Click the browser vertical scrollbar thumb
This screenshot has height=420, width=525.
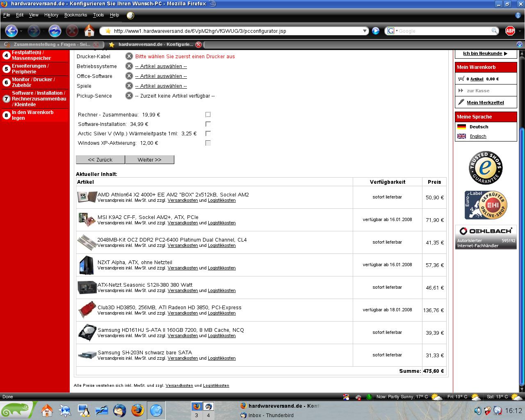point(522,256)
